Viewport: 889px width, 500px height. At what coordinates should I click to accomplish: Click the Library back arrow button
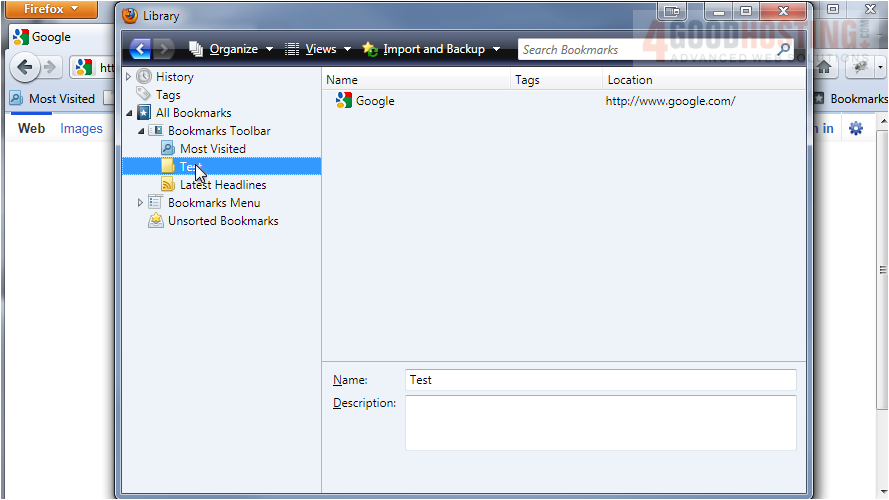pos(140,49)
